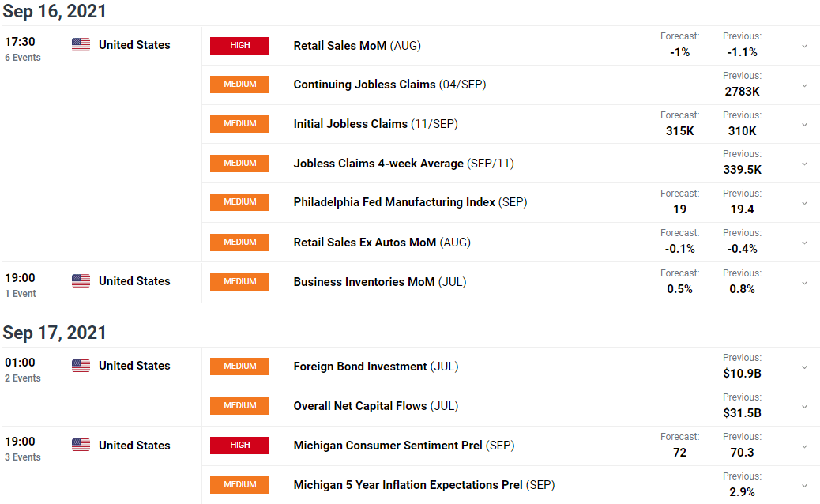This screenshot has height=504, width=820.
Task: Click US flag at 01:00 Sep 17
Action: (81, 366)
